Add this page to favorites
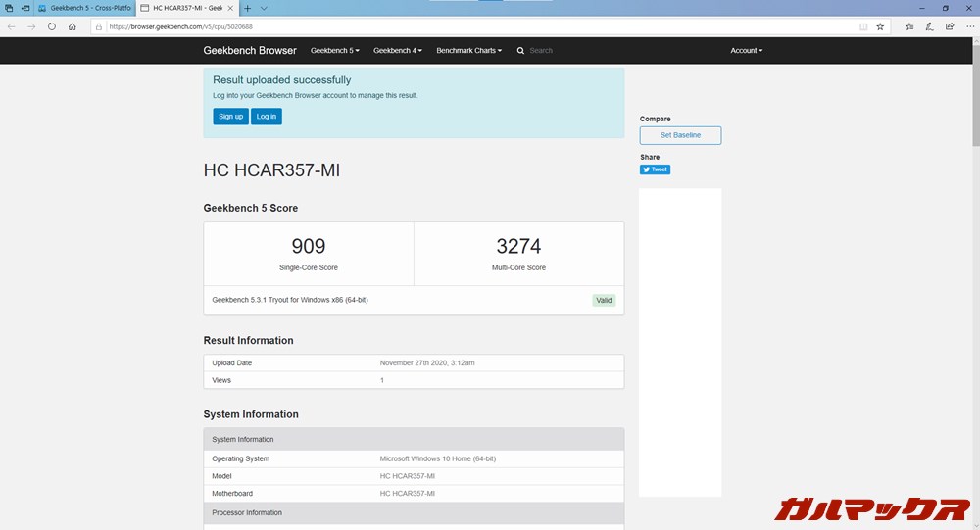Screen dimensions: 980x530 [880, 26]
